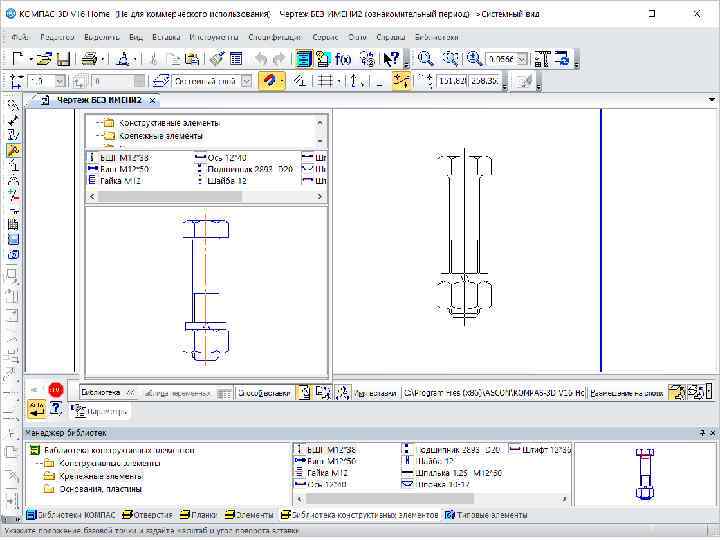
Task: Click the zoom-in magnifier with plus
Action: tap(474, 59)
